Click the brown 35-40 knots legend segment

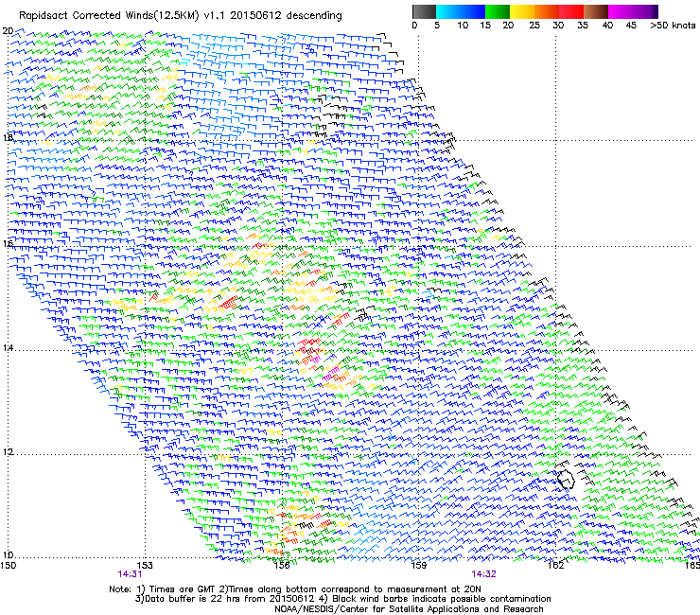tap(596, 11)
